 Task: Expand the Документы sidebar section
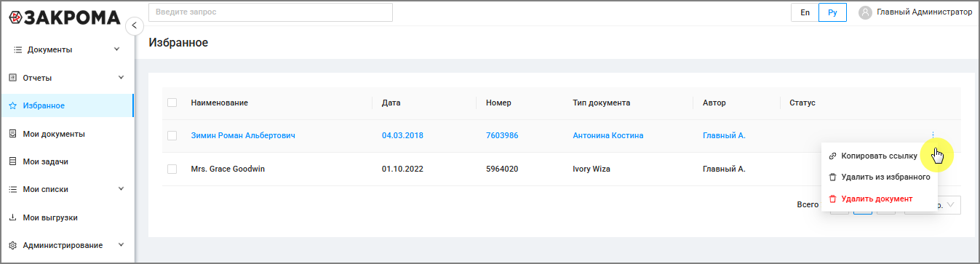[117, 49]
